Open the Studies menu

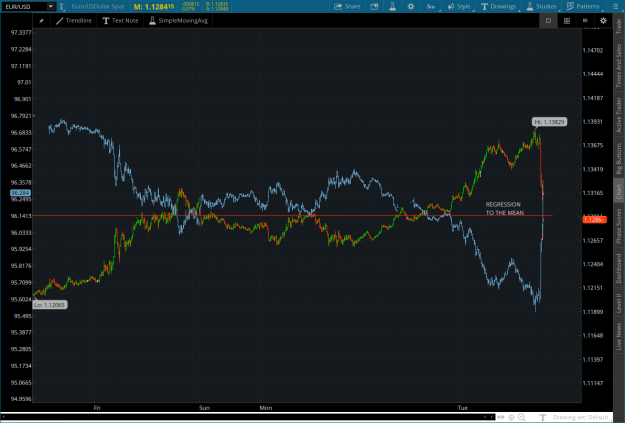[x=541, y=6]
